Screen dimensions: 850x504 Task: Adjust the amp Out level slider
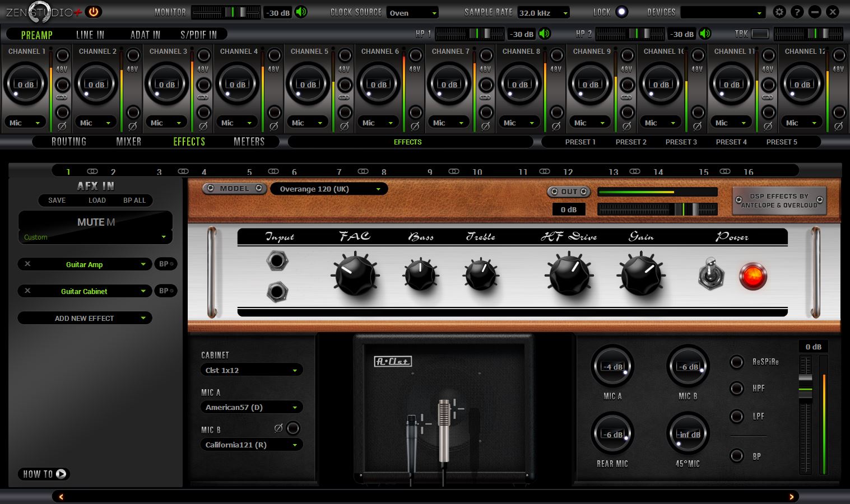click(657, 209)
